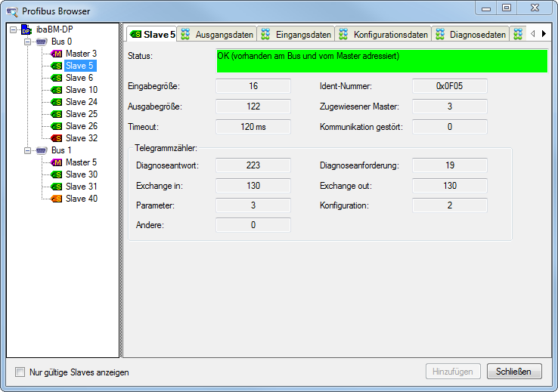Click the green Status field
This screenshot has height=392, width=558.
[382, 61]
